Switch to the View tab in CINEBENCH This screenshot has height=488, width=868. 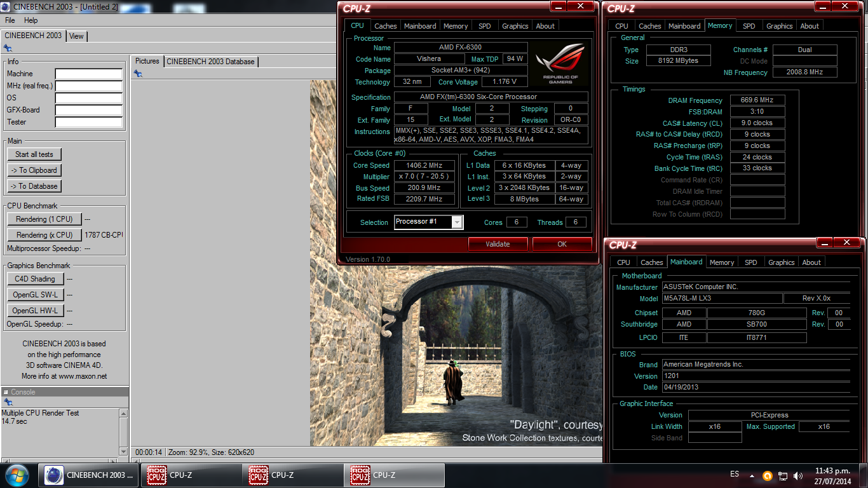(76, 36)
